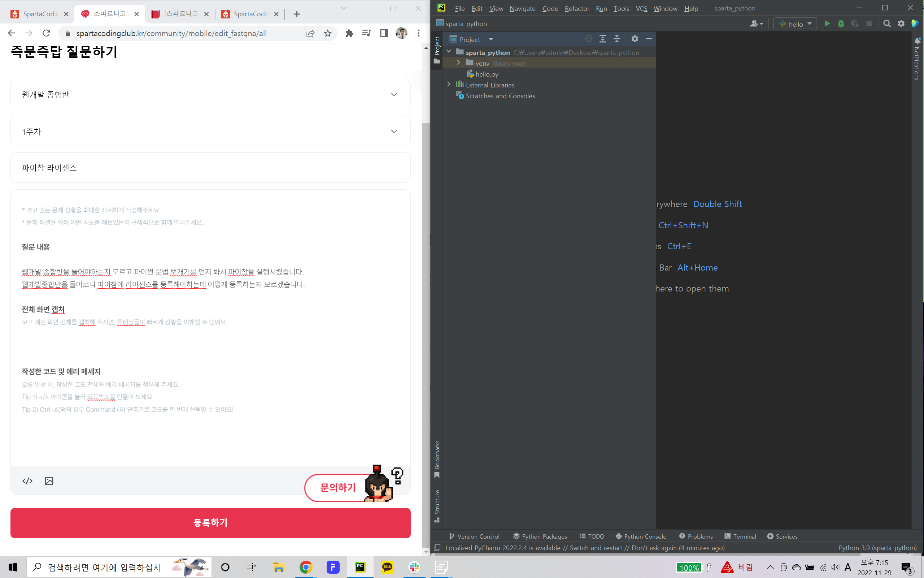The height and width of the screenshot is (578, 924).
Task: Open Version Control tool window
Action: (x=474, y=536)
